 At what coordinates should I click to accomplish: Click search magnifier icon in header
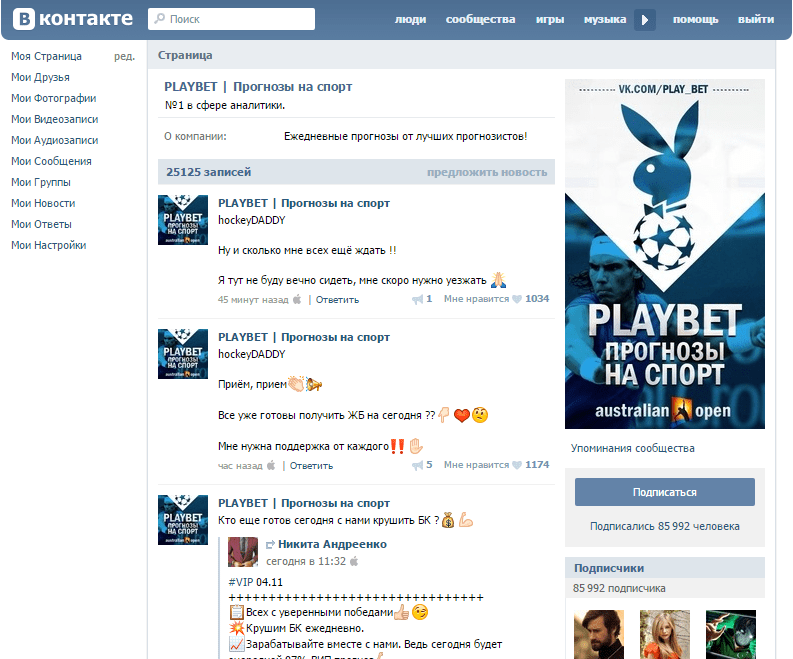coord(159,19)
